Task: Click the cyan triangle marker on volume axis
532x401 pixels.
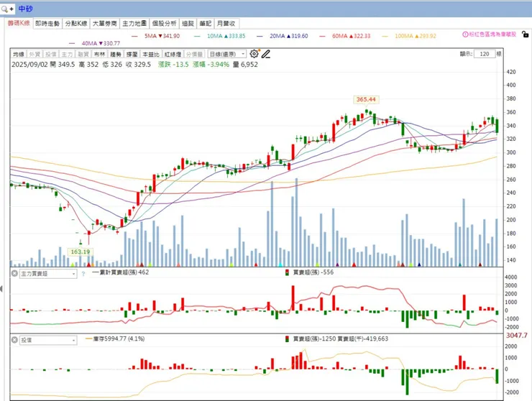Action: click(x=280, y=264)
